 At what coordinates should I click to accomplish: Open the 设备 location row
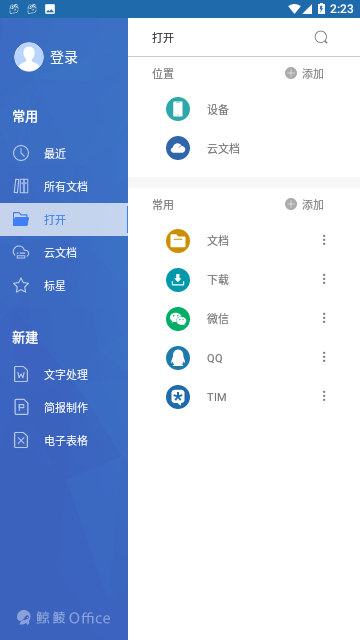click(x=244, y=109)
